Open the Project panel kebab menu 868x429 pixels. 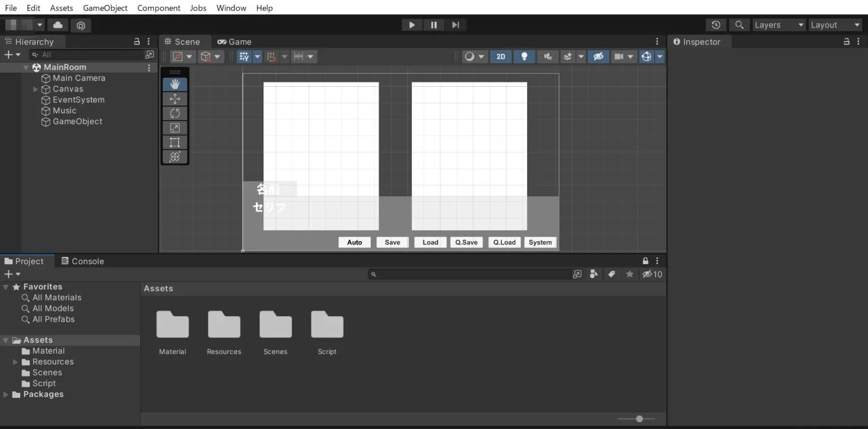point(657,261)
